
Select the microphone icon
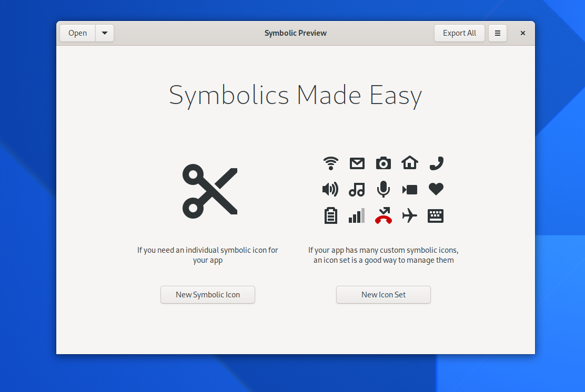click(x=383, y=189)
